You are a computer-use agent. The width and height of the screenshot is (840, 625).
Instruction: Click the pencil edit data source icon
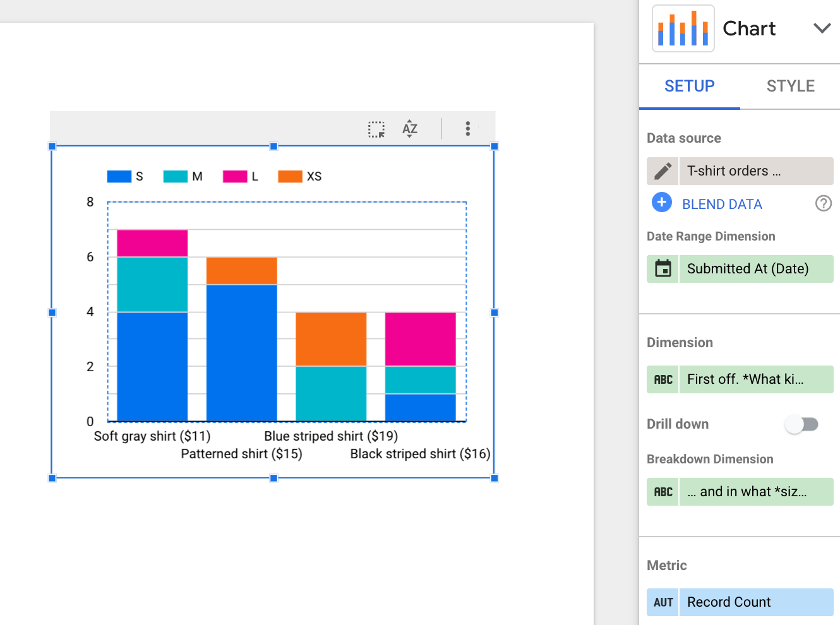click(663, 171)
